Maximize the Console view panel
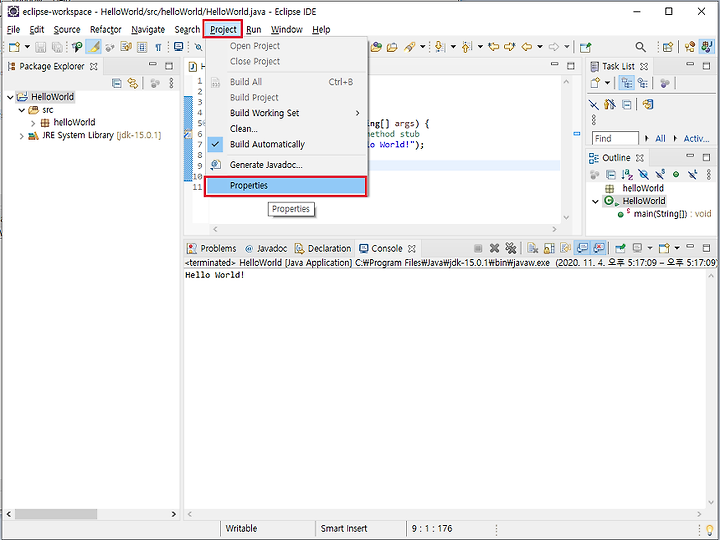This screenshot has height=540, width=720. click(707, 248)
